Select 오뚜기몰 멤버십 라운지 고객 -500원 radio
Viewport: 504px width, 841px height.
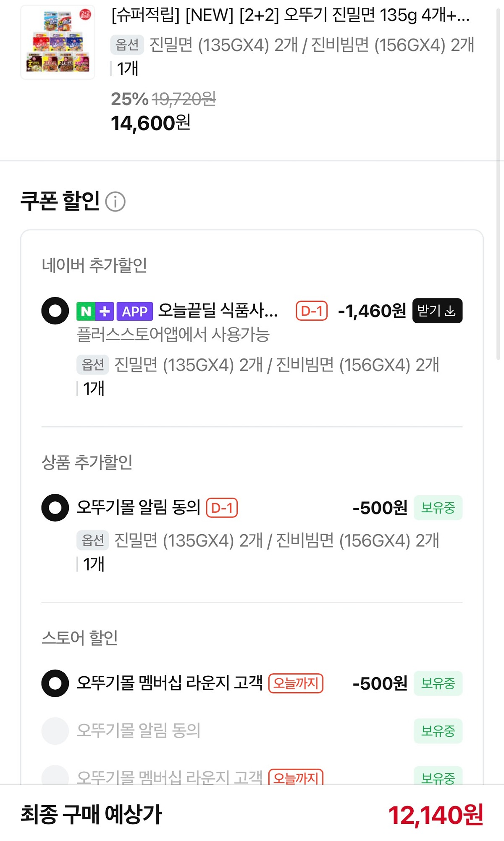(55, 683)
